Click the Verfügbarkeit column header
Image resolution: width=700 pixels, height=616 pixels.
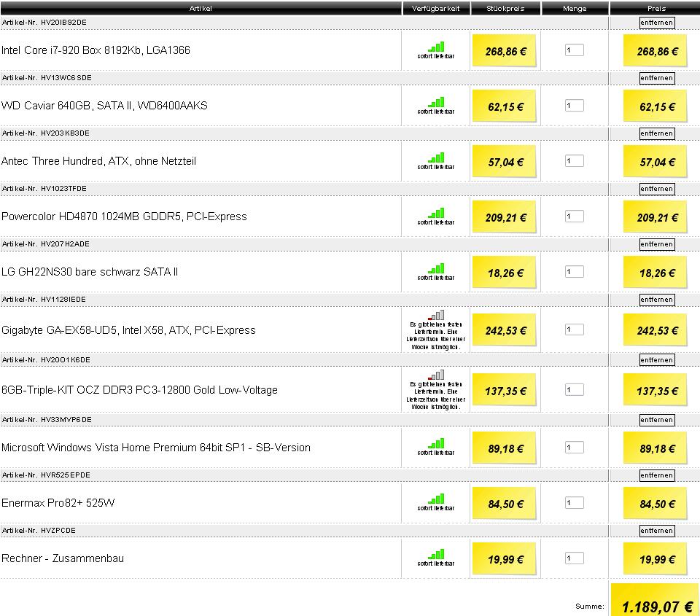tap(436, 8)
